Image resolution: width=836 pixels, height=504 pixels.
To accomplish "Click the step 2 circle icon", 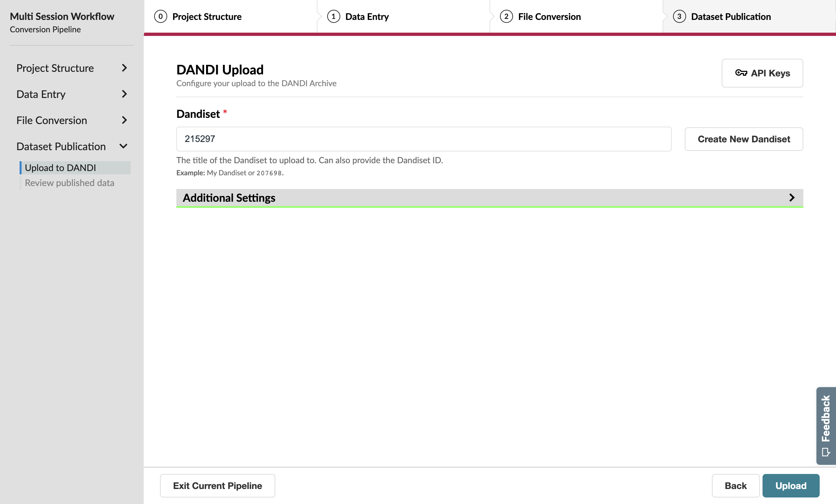I will (x=506, y=17).
